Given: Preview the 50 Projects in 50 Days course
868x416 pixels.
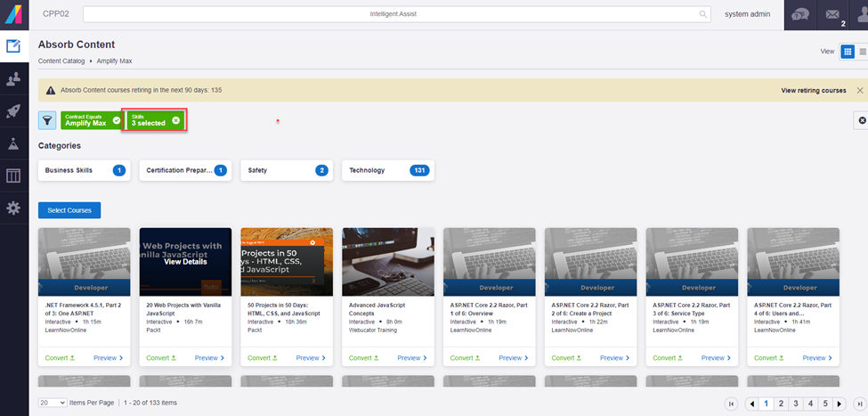Looking at the screenshot, I should click(311, 358).
